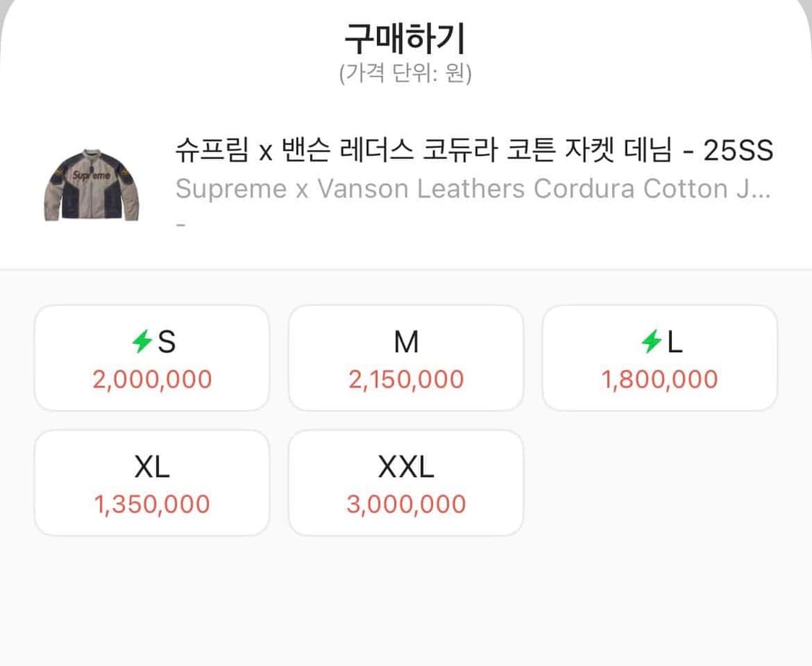Click the 2,000,000 price under size S
Viewport: 812px width, 666px height.
coord(152,379)
